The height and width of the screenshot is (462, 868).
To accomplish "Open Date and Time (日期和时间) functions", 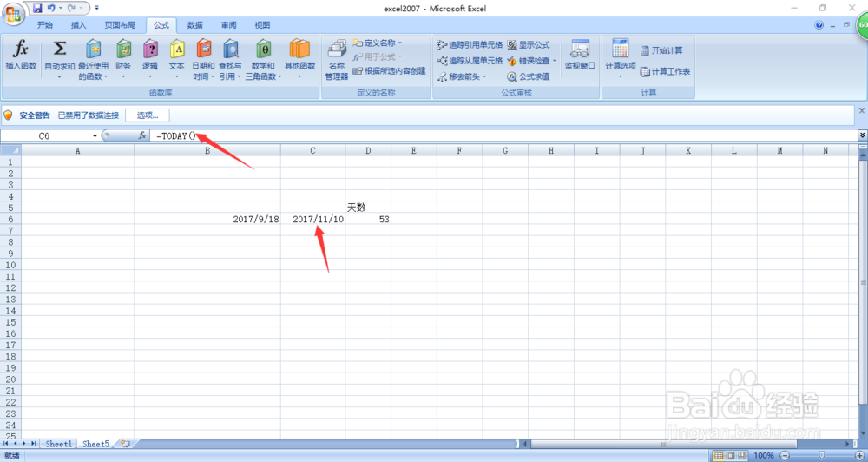I will pos(203,60).
